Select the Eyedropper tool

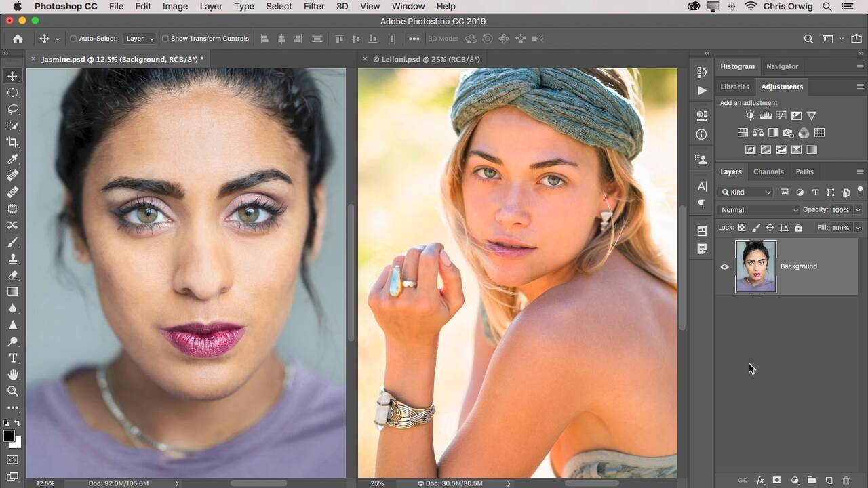click(12, 159)
